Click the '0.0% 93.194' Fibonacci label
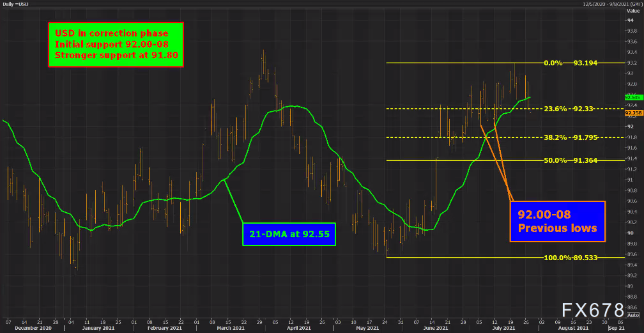This screenshot has width=644, height=333. 570,63
